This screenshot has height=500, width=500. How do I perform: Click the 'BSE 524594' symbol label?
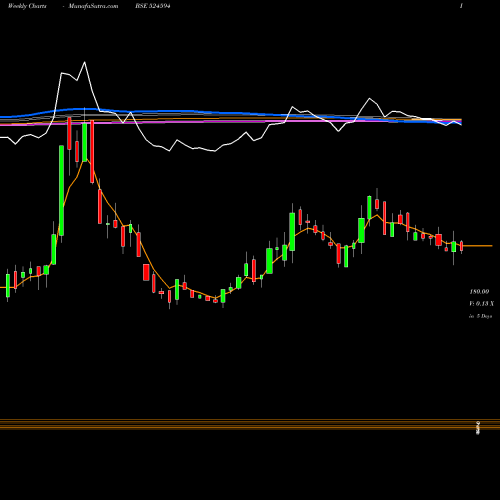(153, 6)
